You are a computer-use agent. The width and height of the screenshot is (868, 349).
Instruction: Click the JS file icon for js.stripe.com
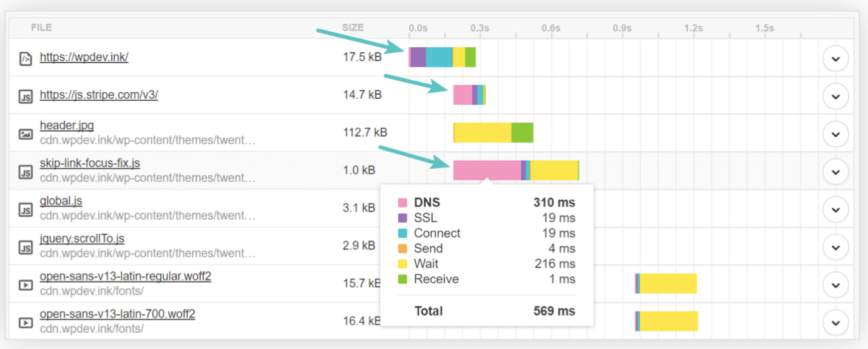point(25,97)
